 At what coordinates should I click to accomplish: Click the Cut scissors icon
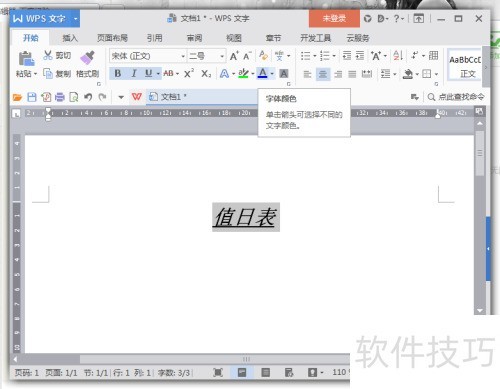pos(48,55)
